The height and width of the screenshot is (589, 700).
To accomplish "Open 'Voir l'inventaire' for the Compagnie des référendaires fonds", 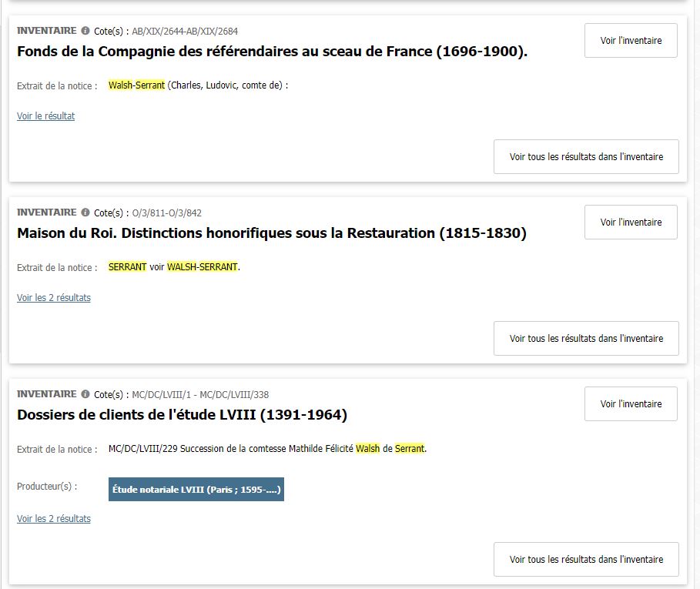I will click(630, 41).
